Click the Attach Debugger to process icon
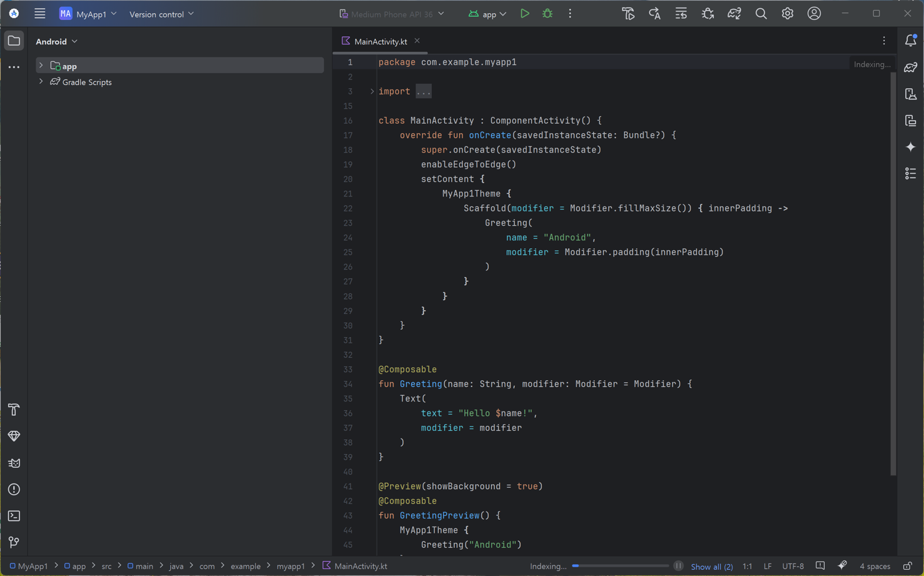 708,13
